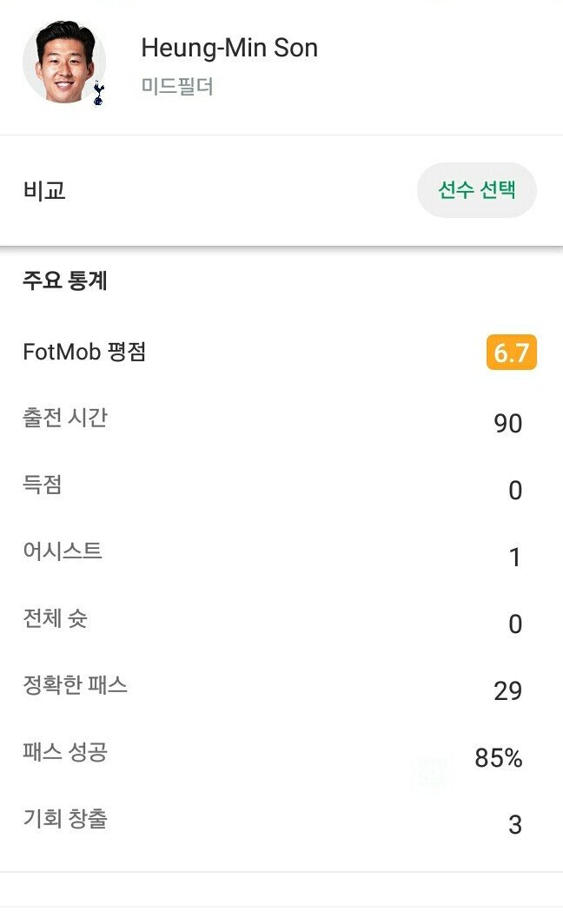Image resolution: width=563 pixels, height=924 pixels.
Task: Tap the 3 value beside 기회 창출
Action: (515, 825)
